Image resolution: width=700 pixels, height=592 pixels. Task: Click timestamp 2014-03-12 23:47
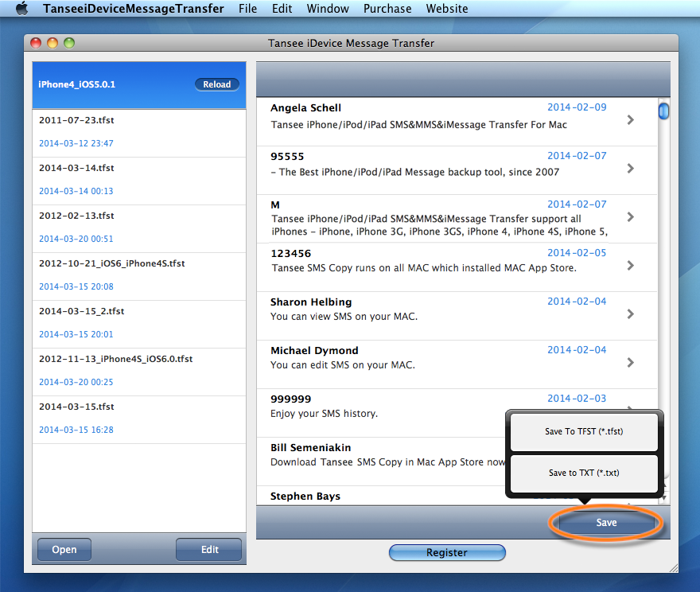click(x=76, y=143)
